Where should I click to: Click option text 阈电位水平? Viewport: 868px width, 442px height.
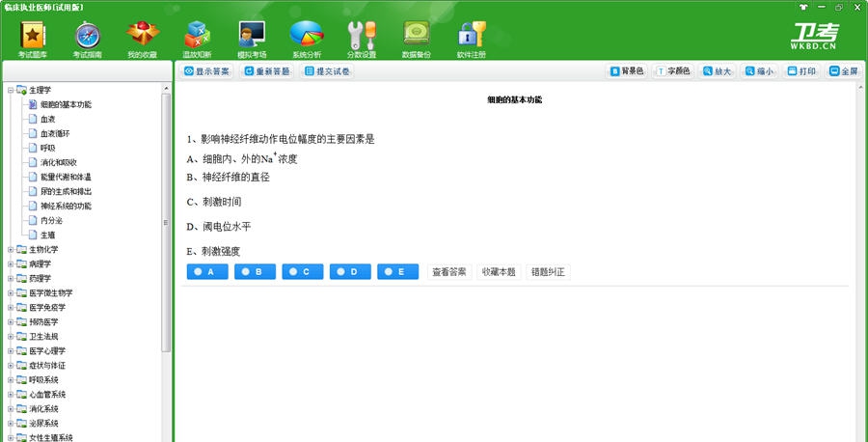click(227, 227)
